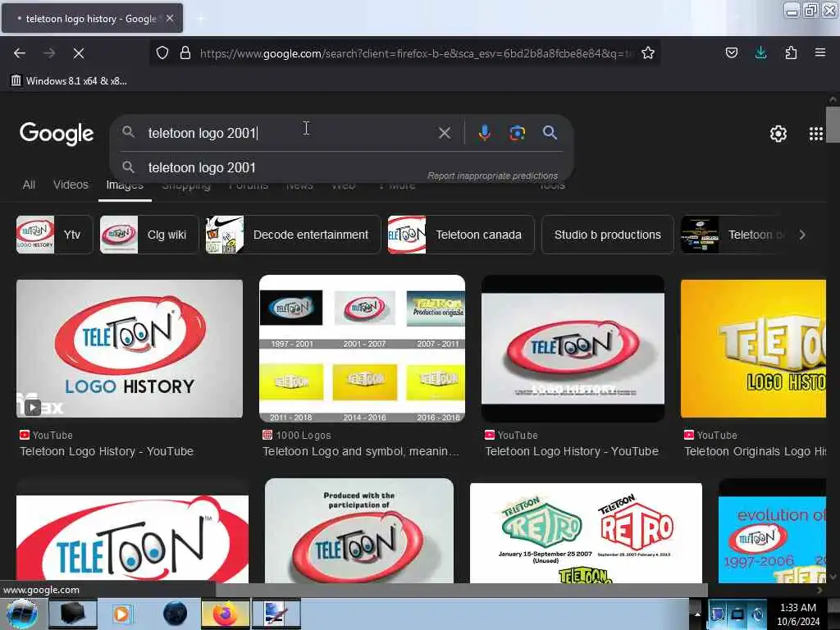
Task: Activate the teletoon logo history browser tab
Action: [92, 18]
